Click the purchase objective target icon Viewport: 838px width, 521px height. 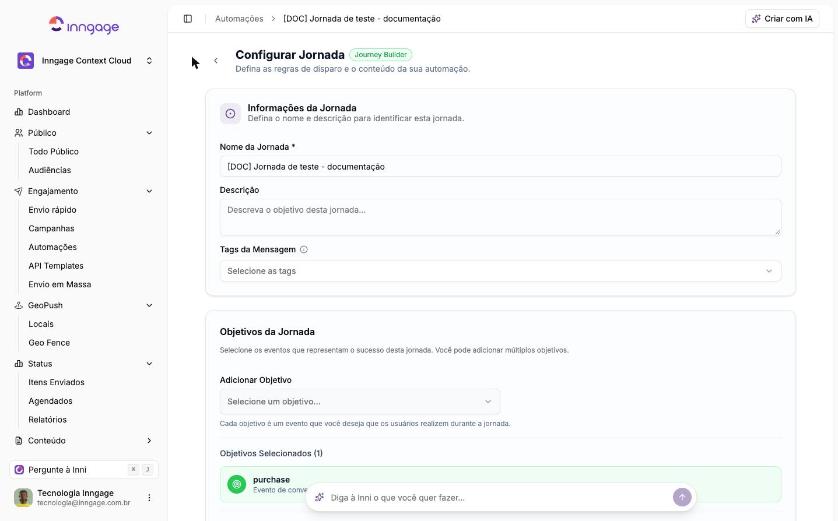coord(237,484)
